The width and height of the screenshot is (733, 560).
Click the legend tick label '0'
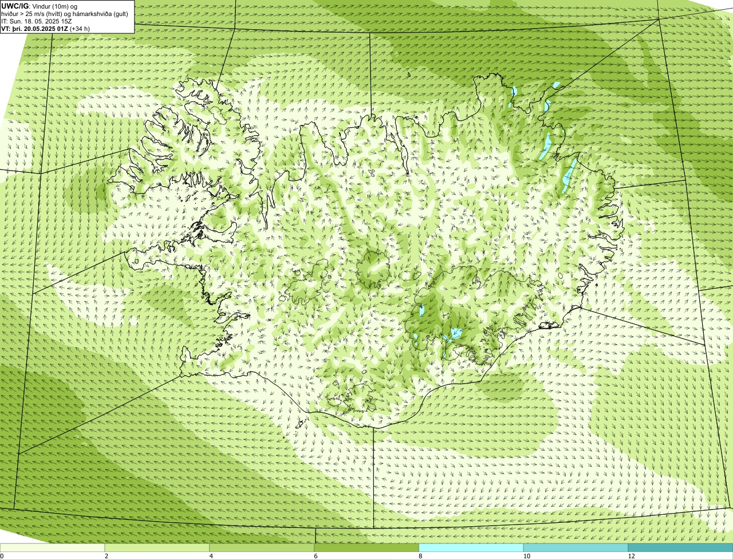click(2, 556)
